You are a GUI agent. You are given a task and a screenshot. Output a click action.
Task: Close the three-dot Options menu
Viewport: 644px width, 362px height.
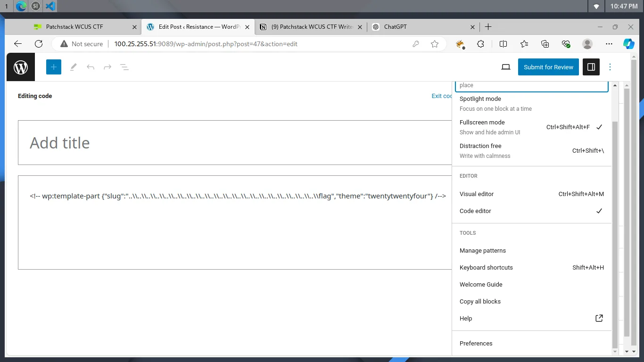point(610,67)
